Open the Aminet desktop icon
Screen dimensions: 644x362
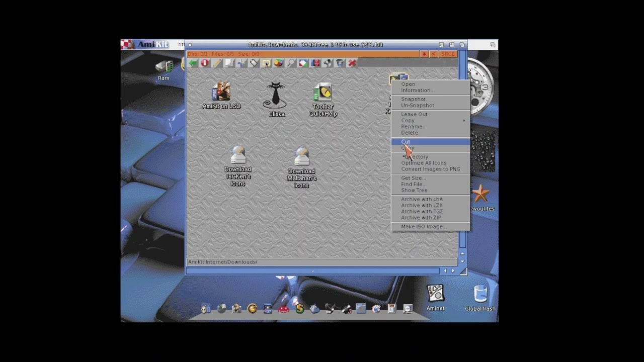(x=435, y=298)
